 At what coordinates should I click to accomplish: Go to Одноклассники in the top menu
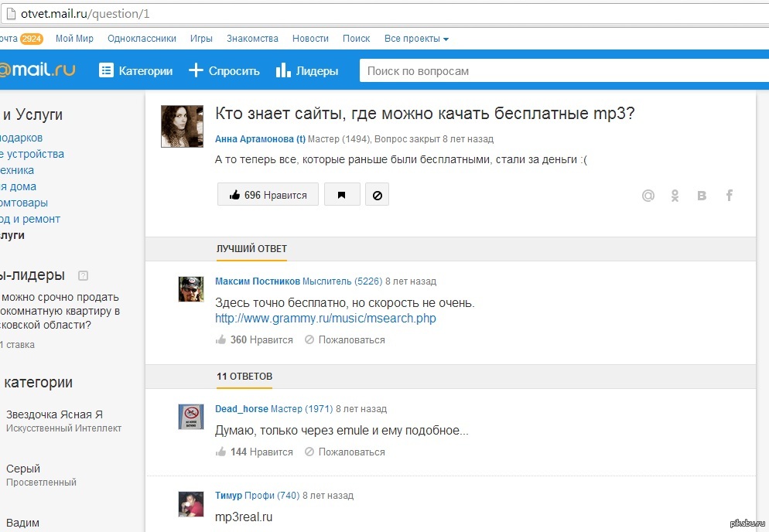click(x=142, y=38)
